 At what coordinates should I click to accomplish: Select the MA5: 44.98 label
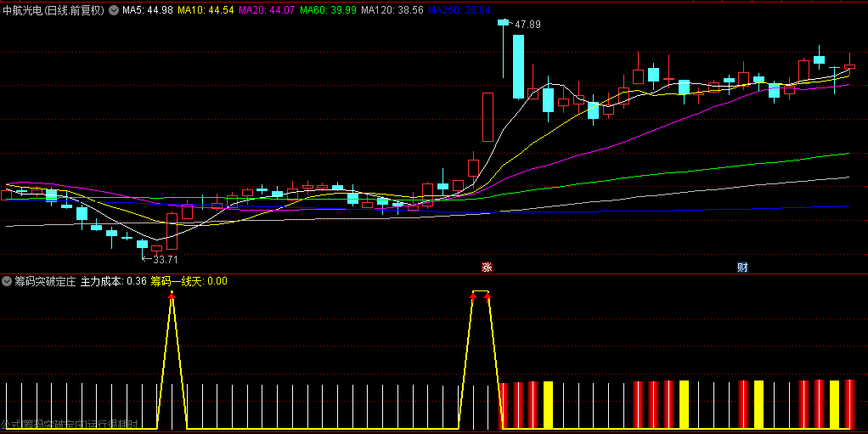pos(147,10)
